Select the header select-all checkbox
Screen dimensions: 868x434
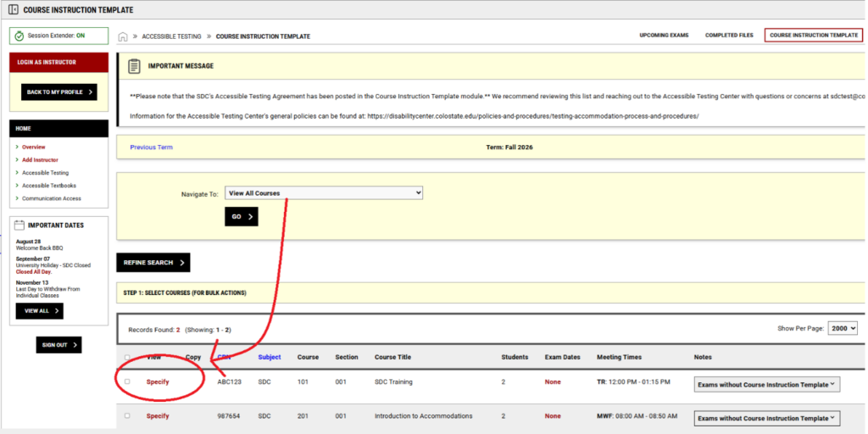pyautogui.click(x=127, y=358)
